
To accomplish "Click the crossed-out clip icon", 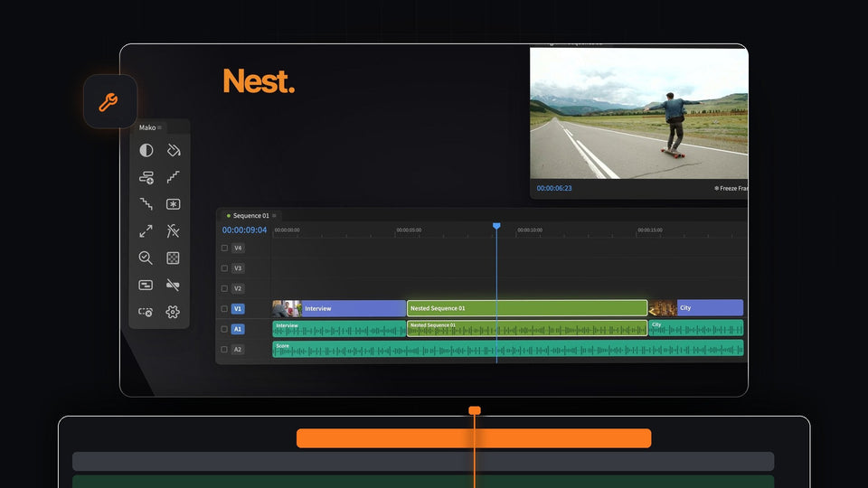I will click(x=173, y=285).
